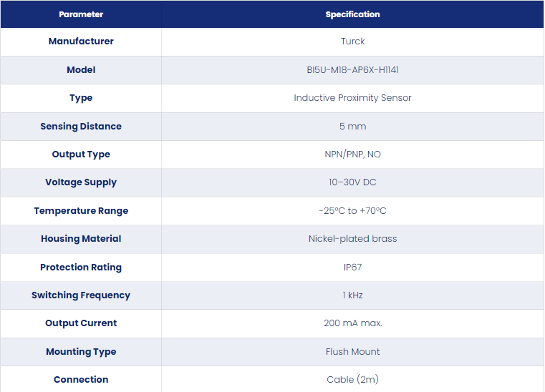The height and width of the screenshot is (392, 545).
Task: Select the Voltage Supply label
Action: 81,182
